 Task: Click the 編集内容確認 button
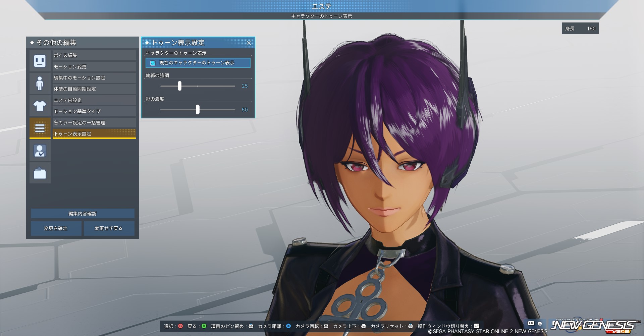pos(83,214)
